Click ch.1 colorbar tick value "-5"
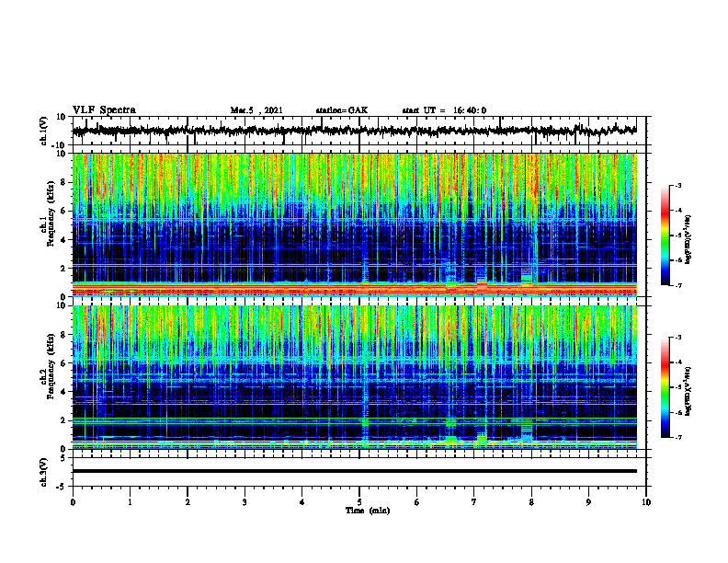 pos(678,236)
